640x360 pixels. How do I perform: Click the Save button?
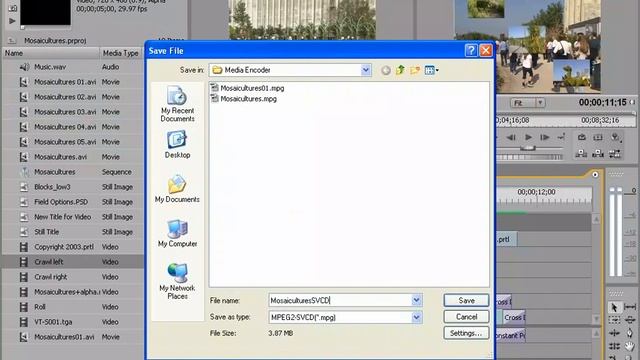click(466, 300)
